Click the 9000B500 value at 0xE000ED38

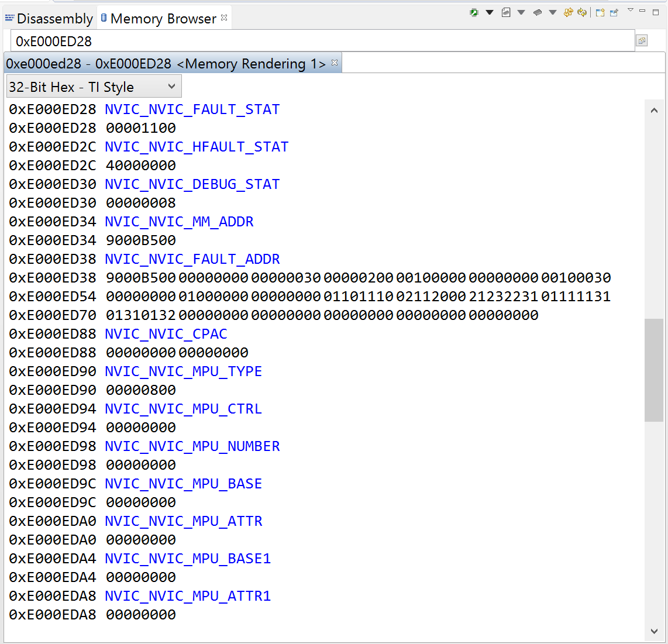pos(140,278)
